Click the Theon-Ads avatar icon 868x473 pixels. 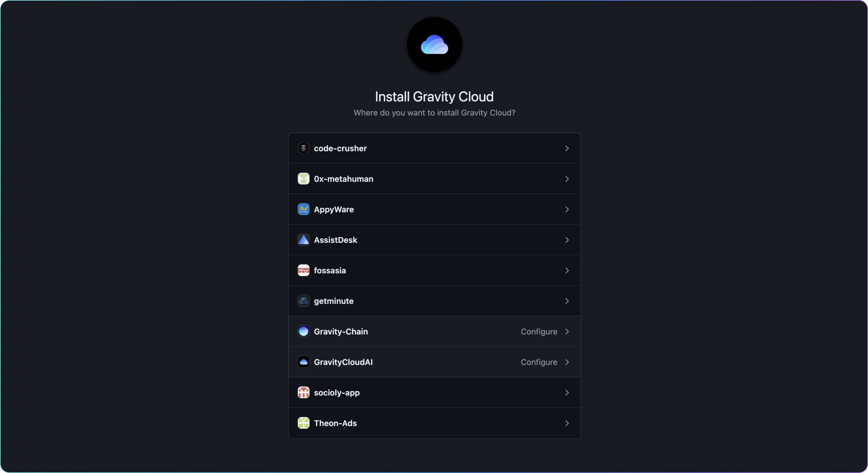303,423
